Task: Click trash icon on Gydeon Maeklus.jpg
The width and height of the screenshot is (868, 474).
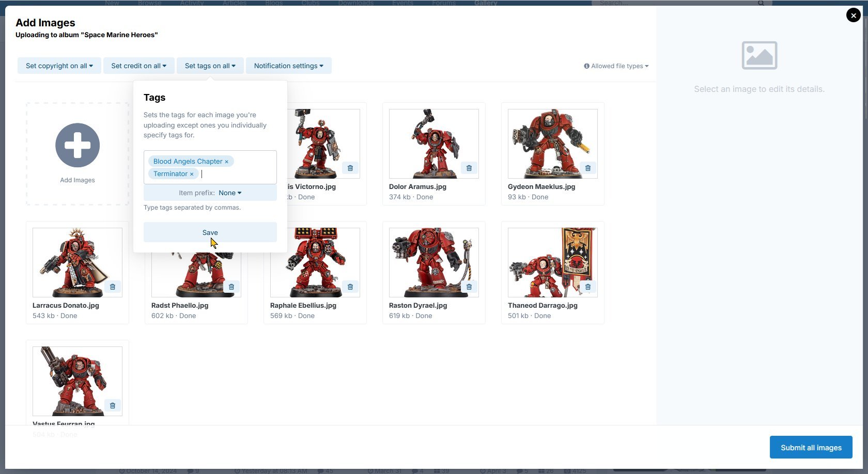Action: pos(588,168)
